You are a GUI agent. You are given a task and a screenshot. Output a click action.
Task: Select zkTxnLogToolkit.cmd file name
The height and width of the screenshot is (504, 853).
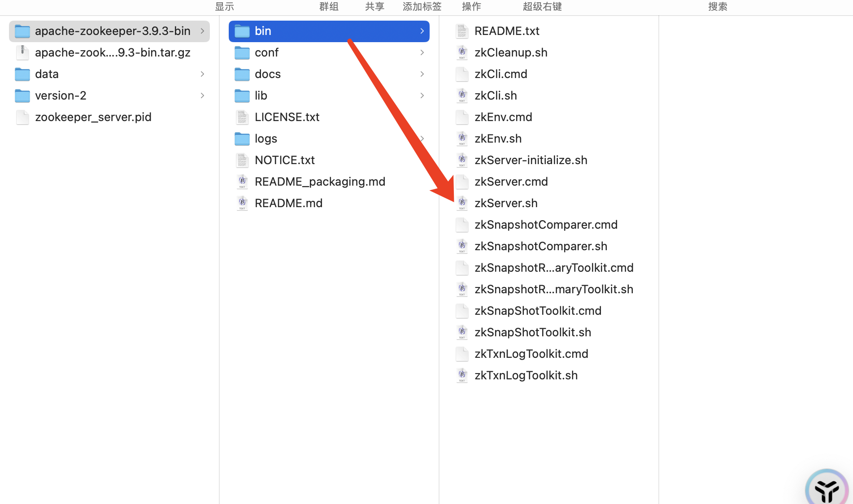click(531, 354)
